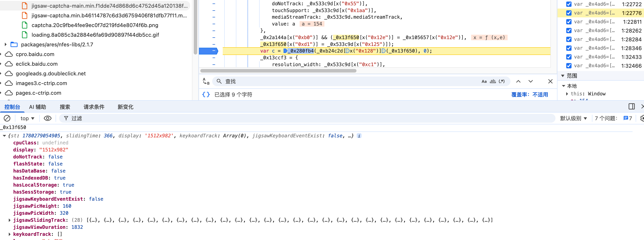Jump to the next search result arrow
644x240 pixels.
point(530,81)
